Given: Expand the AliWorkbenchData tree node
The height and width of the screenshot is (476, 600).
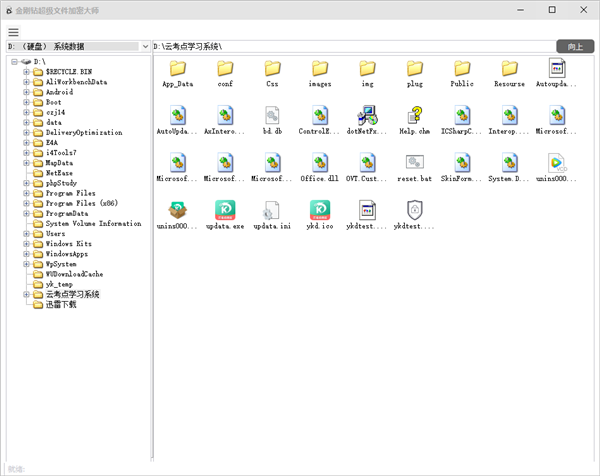Looking at the screenshot, I should pos(26,82).
